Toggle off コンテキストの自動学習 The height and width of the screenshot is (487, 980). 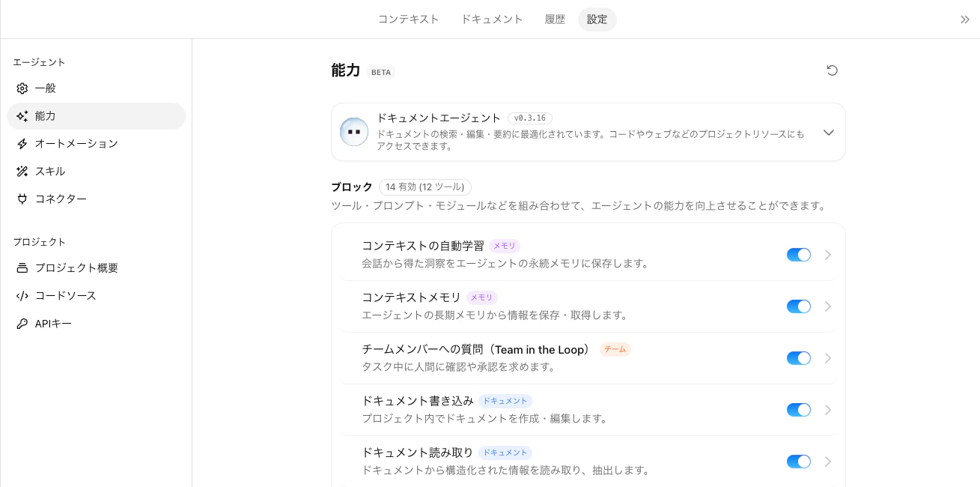tap(799, 255)
